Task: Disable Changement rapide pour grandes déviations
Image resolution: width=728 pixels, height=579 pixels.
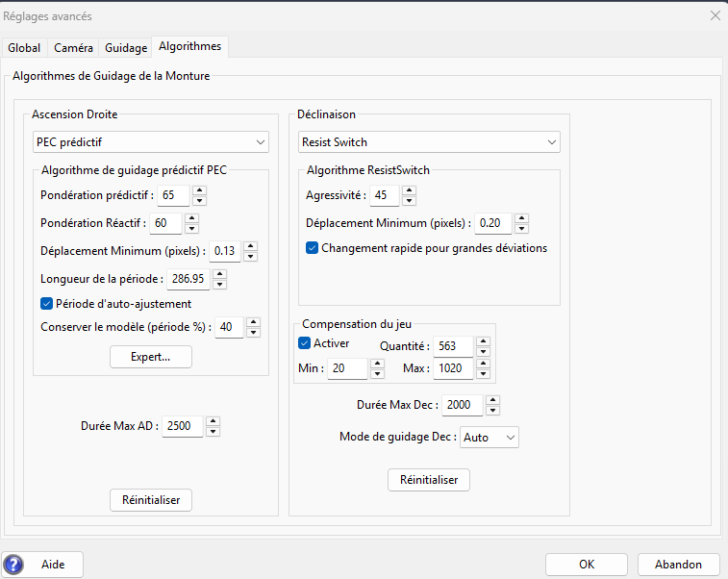Action: tap(312, 248)
